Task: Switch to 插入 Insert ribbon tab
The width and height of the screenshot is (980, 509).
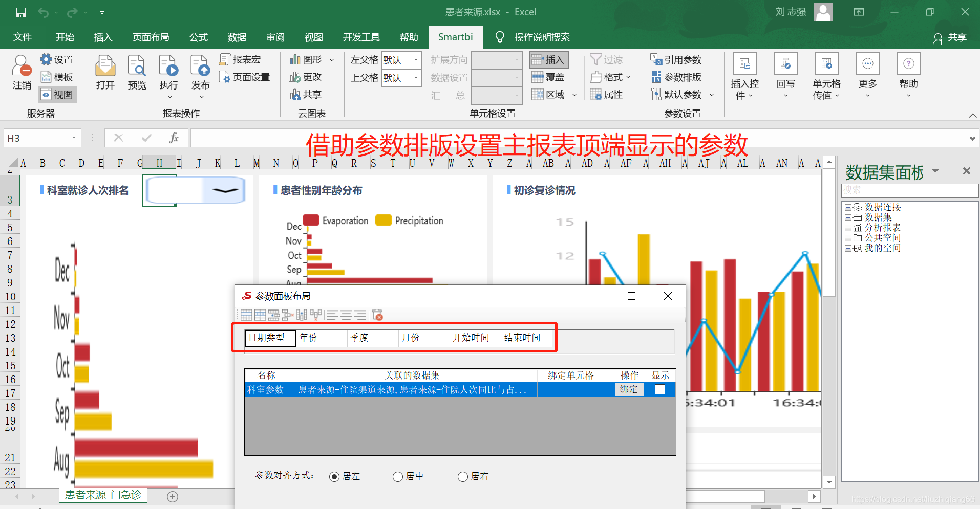Action: [x=103, y=37]
